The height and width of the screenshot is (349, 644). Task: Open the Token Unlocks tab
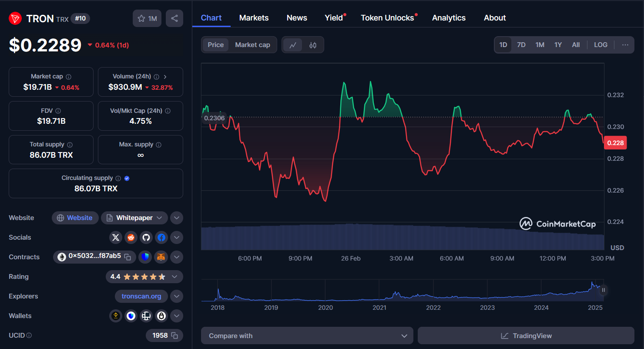(387, 17)
